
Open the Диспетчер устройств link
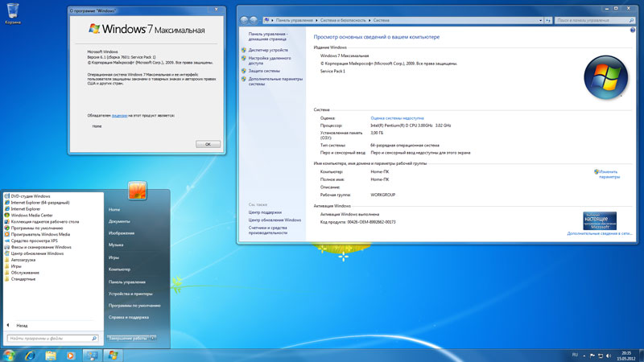point(268,50)
